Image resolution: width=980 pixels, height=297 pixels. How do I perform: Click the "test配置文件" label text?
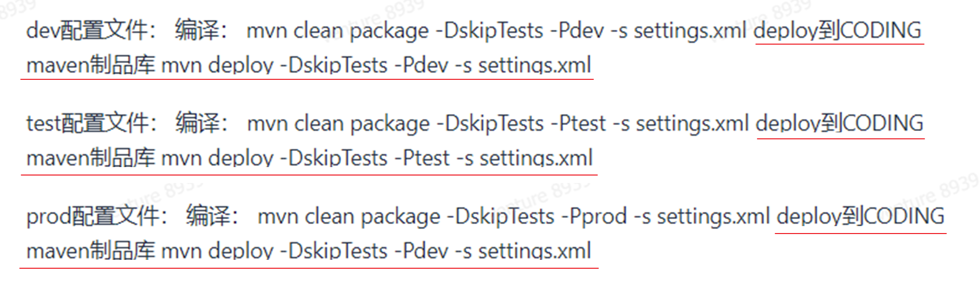point(87,123)
